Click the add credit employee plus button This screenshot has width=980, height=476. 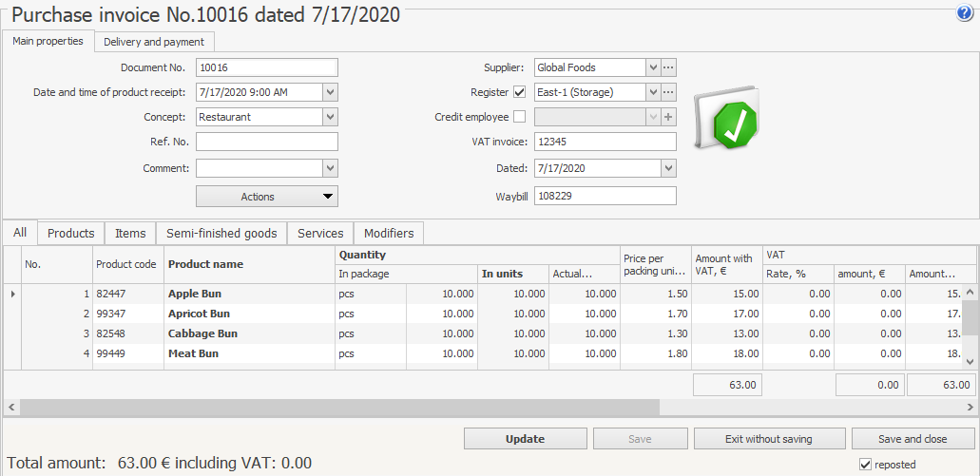pyautogui.click(x=668, y=117)
